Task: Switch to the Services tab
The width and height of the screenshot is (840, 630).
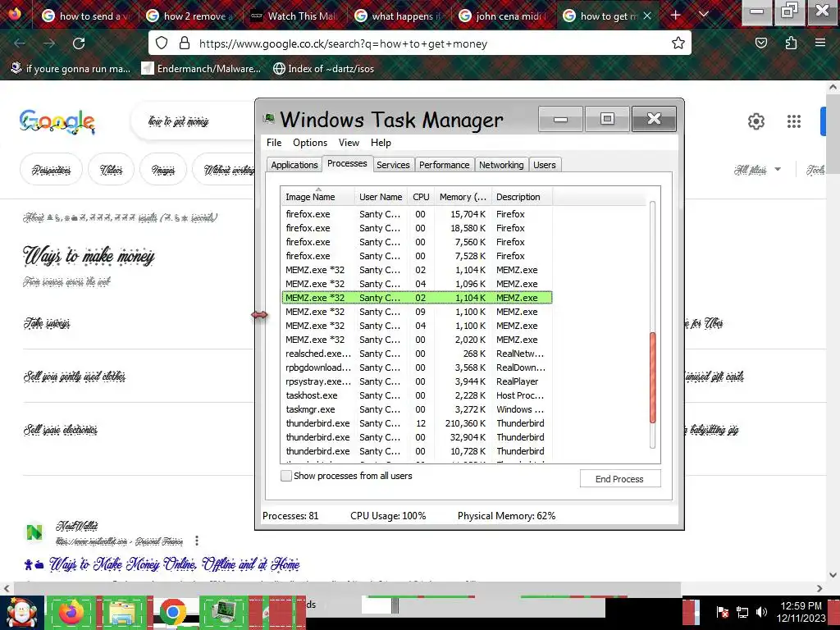Action: click(393, 165)
